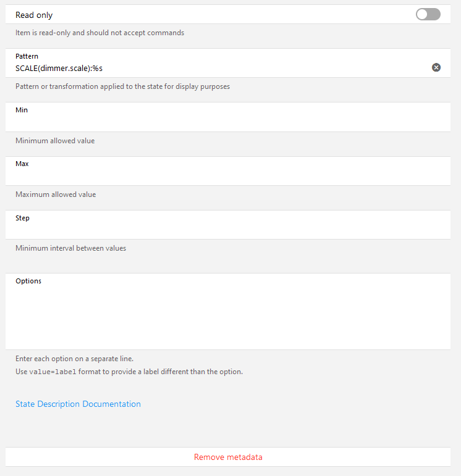Focus the Min value input field
The width and height of the screenshot is (461, 476).
click(222, 122)
